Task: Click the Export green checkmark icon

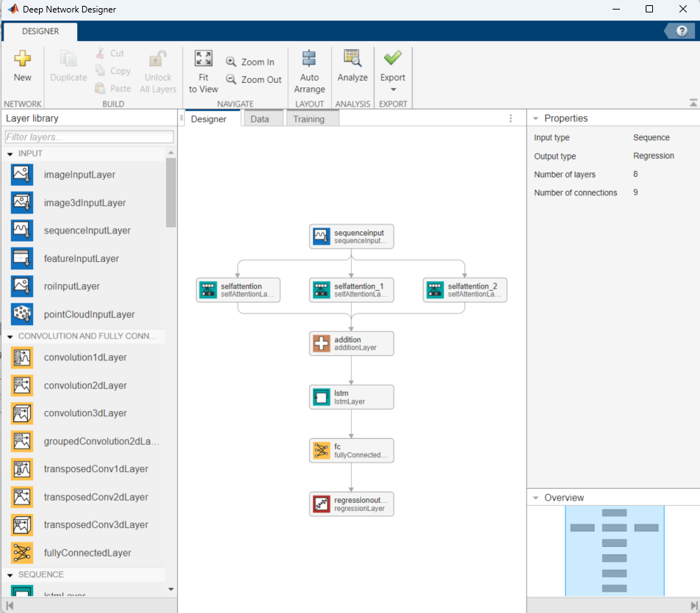Action: coord(393,57)
